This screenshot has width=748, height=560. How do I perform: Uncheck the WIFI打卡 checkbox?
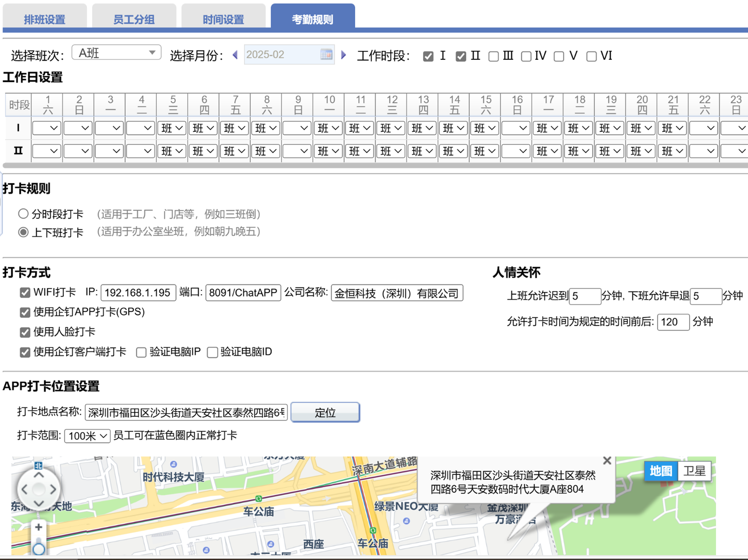tap(25, 293)
